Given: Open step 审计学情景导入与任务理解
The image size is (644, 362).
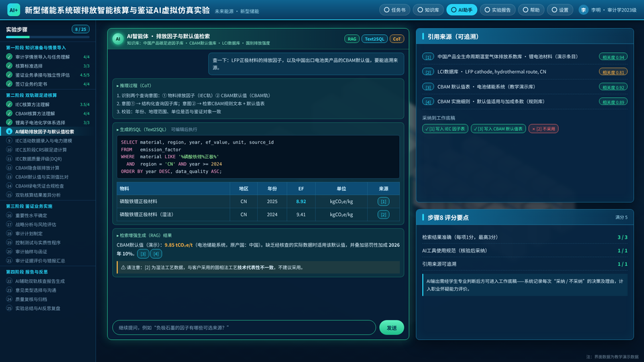Looking at the screenshot, I should point(48,57).
